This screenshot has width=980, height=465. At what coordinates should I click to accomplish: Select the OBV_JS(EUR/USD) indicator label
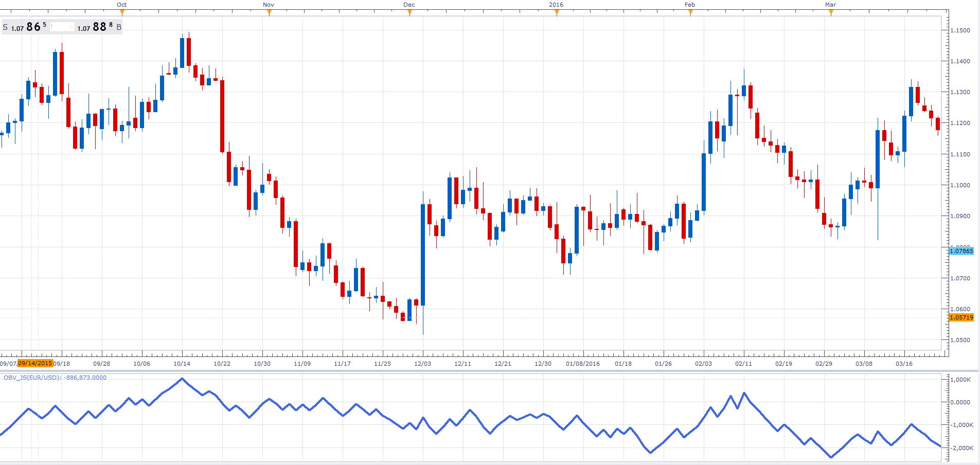55,378
